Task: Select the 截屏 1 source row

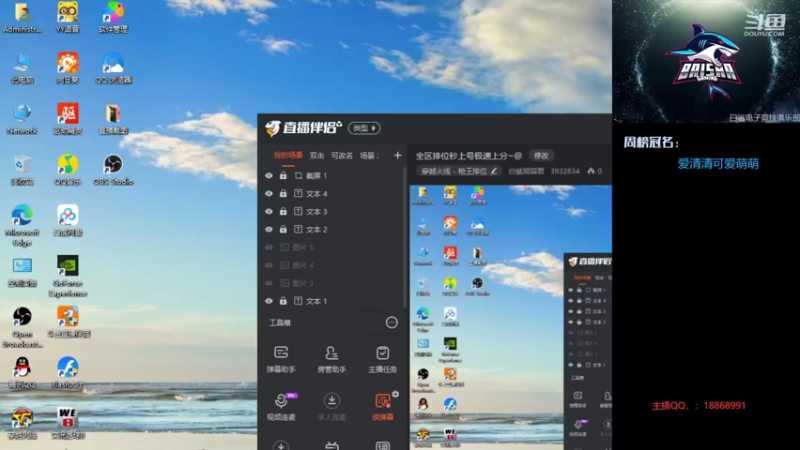Action: click(x=332, y=176)
